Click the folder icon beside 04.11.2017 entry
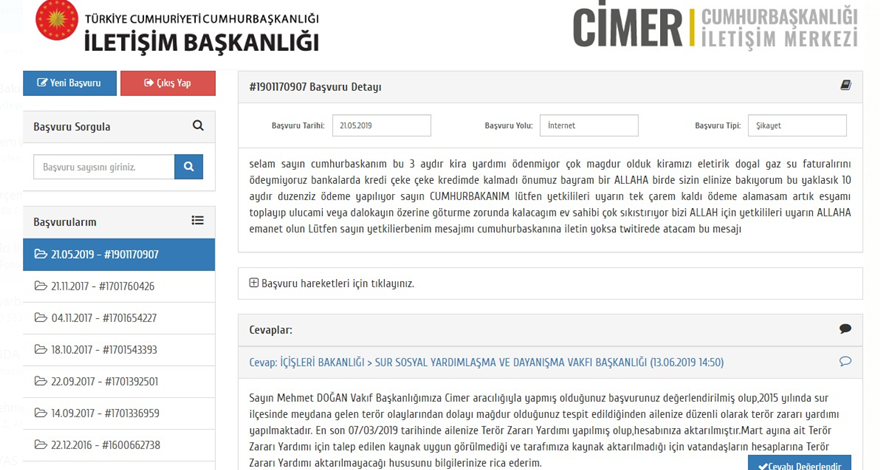This screenshot has height=470, width=880. click(x=40, y=317)
